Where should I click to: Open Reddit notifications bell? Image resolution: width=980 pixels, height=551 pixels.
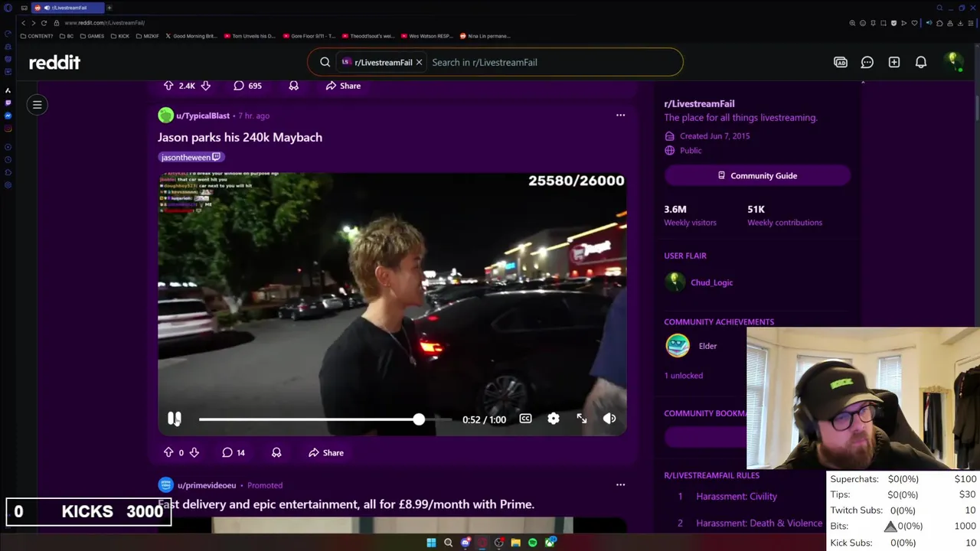click(x=921, y=62)
